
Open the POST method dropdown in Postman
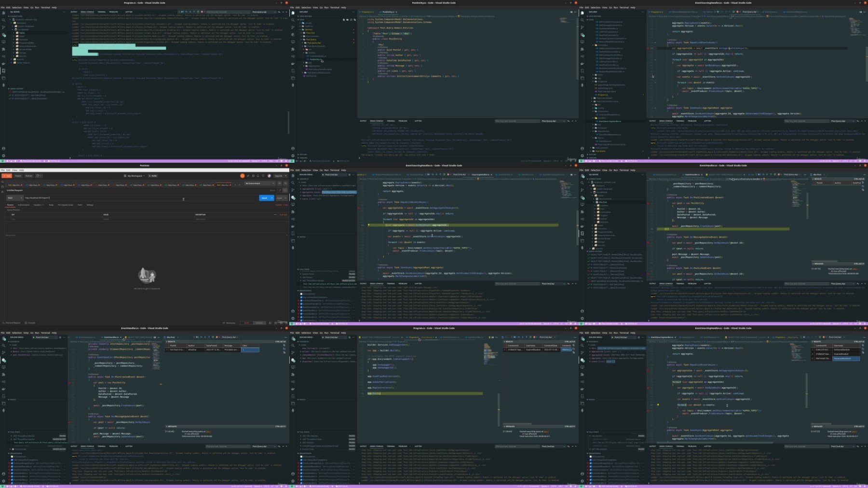point(14,198)
